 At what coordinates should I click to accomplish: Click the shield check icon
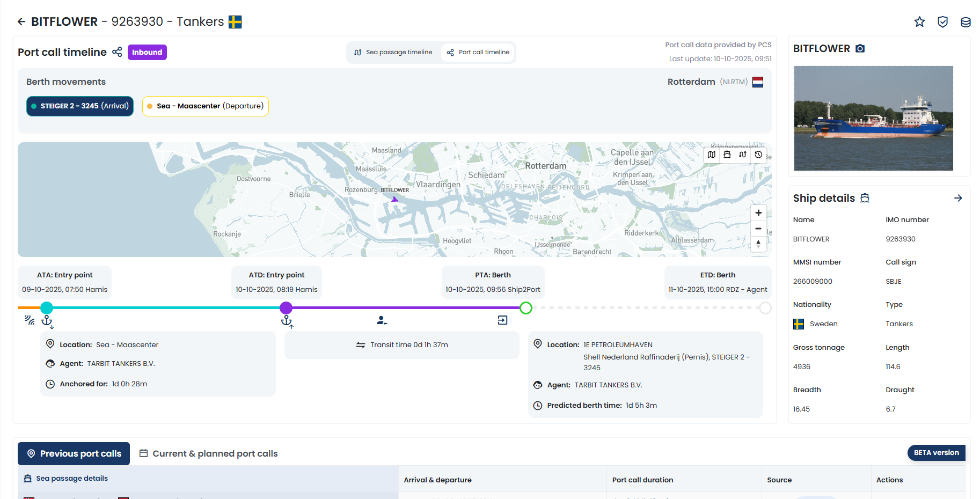942,22
